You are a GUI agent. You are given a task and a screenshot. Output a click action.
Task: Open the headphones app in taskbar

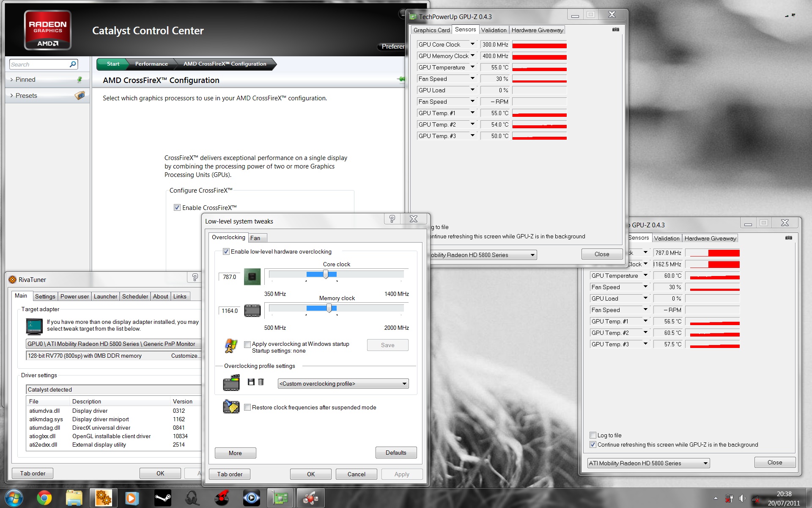pyautogui.click(x=192, y=498)
